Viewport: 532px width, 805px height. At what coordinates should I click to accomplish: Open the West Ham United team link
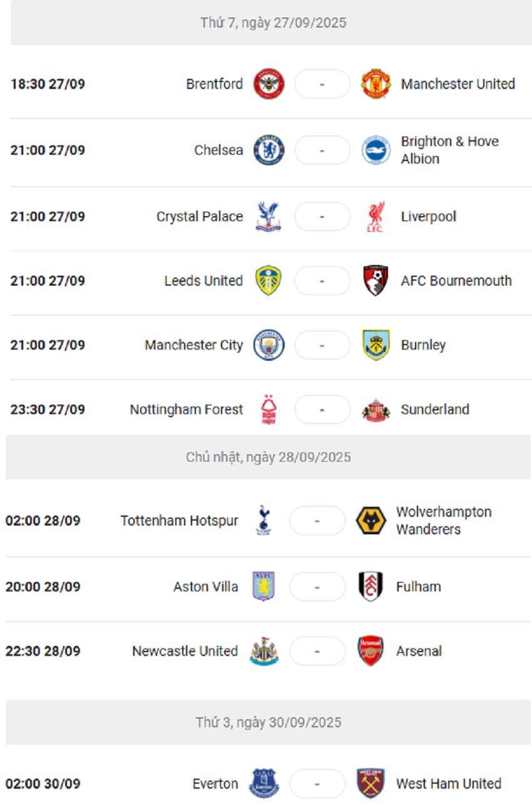[x=448, y=784]
